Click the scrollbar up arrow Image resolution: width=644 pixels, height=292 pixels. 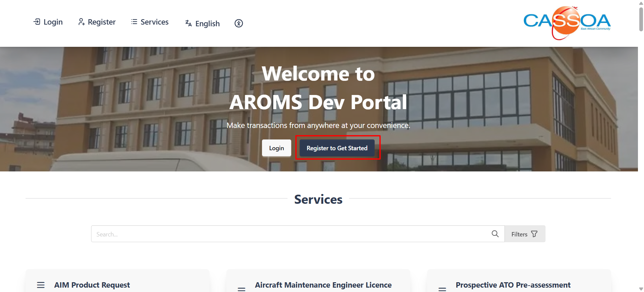pyautogui.click(x=641, y=3)
